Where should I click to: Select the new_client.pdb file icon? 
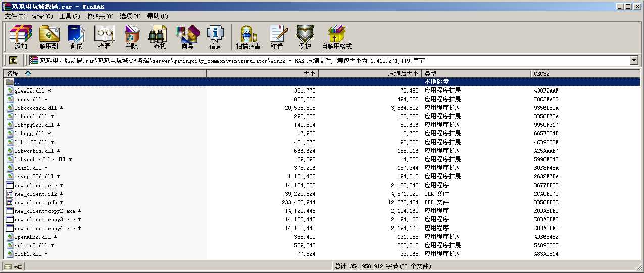pos(10,202)
